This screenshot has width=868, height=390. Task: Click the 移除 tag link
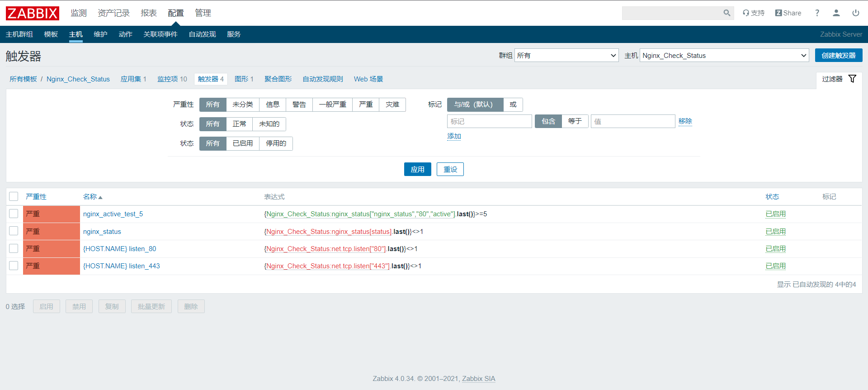pos(685,121)
